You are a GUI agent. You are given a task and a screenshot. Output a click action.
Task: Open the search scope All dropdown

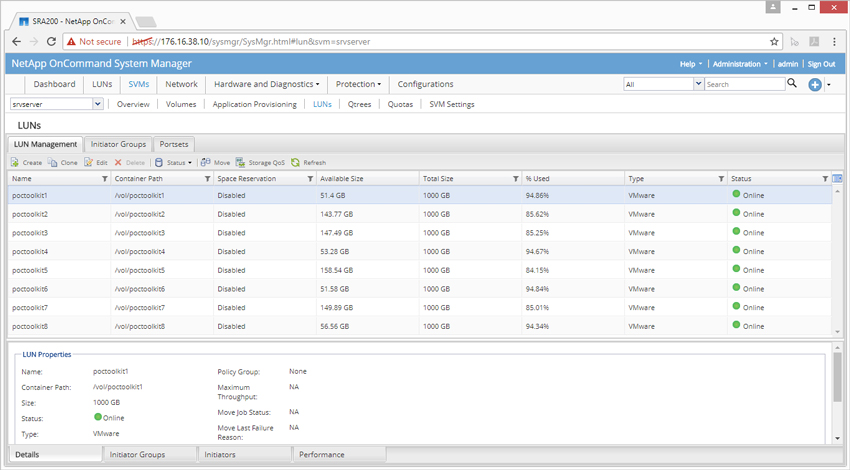pos(698,83)
